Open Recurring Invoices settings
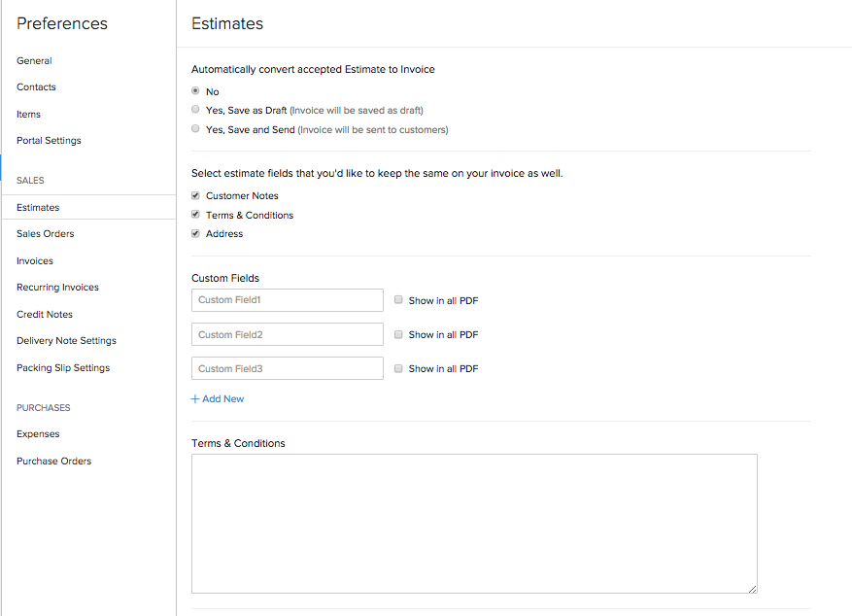 pos(57,287)
